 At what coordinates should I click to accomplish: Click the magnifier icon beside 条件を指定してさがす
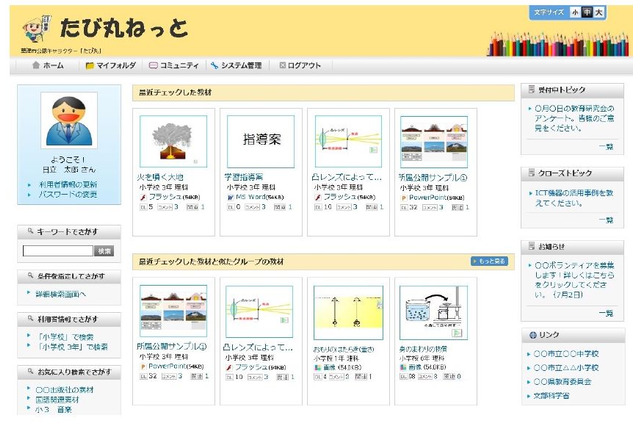[30, 275]
